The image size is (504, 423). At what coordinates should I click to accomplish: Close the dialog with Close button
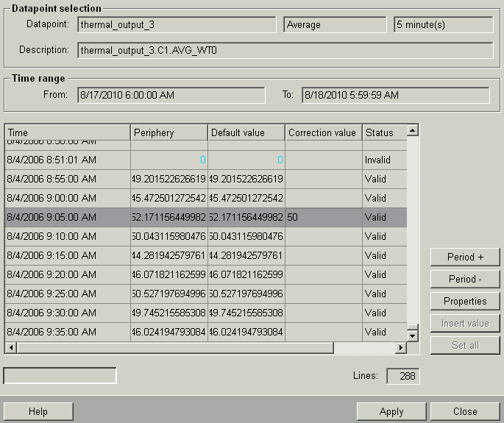(465, 412)
